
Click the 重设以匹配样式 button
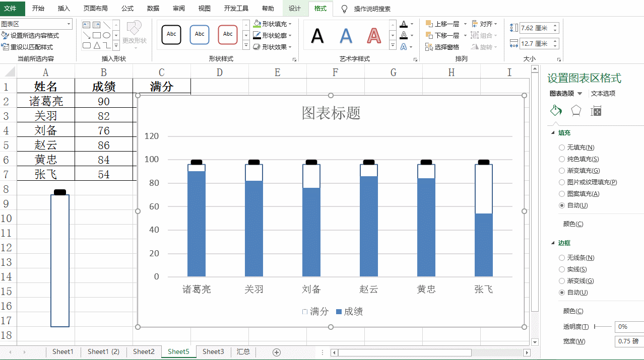30,46
